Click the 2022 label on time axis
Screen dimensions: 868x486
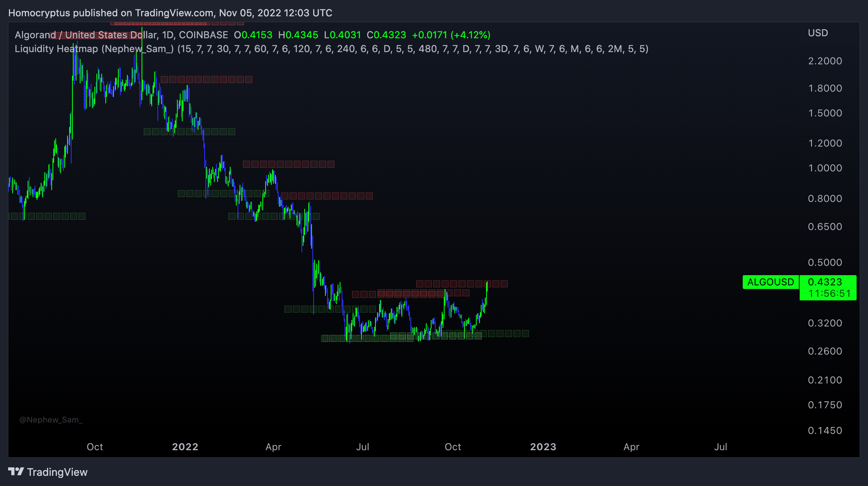tap(185, 447)
